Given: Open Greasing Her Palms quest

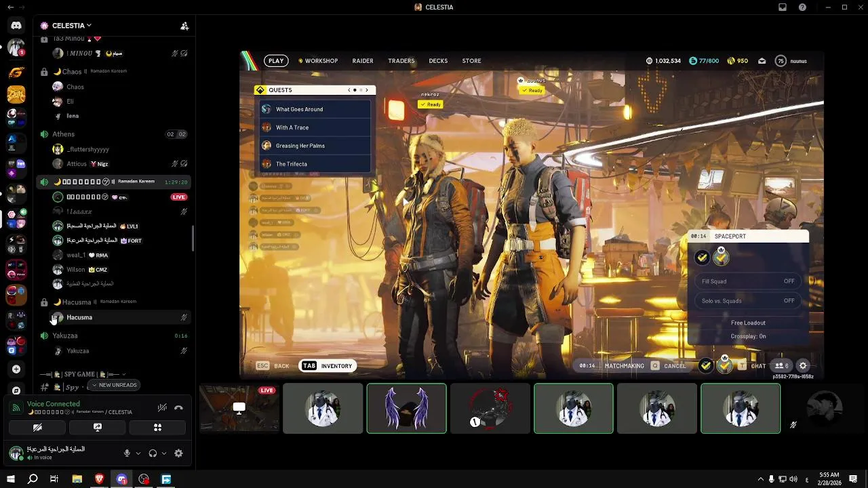Looking at the screenshot, I should (x=315, y=146).
